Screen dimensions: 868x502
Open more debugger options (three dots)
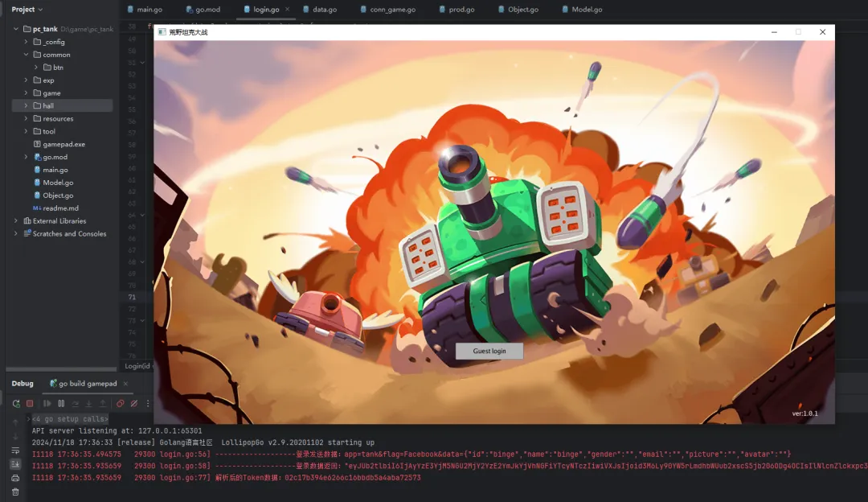click(x=148, y=403)
